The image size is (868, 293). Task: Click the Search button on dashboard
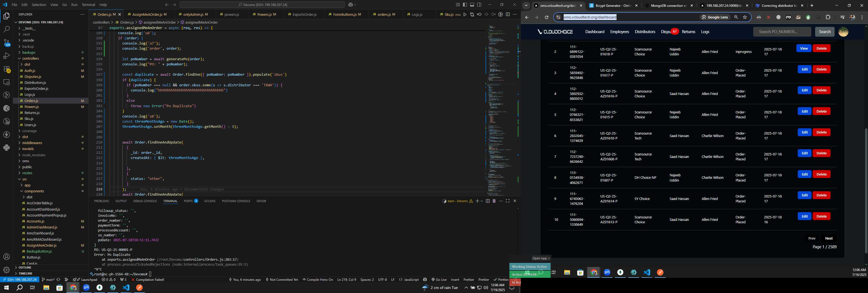[825, 32]
